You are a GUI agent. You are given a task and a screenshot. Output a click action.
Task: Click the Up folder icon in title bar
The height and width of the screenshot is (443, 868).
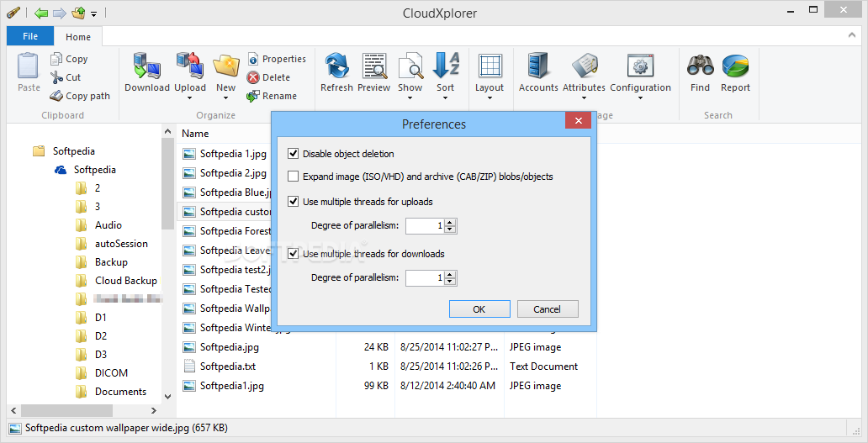click(x=78, y=12)
